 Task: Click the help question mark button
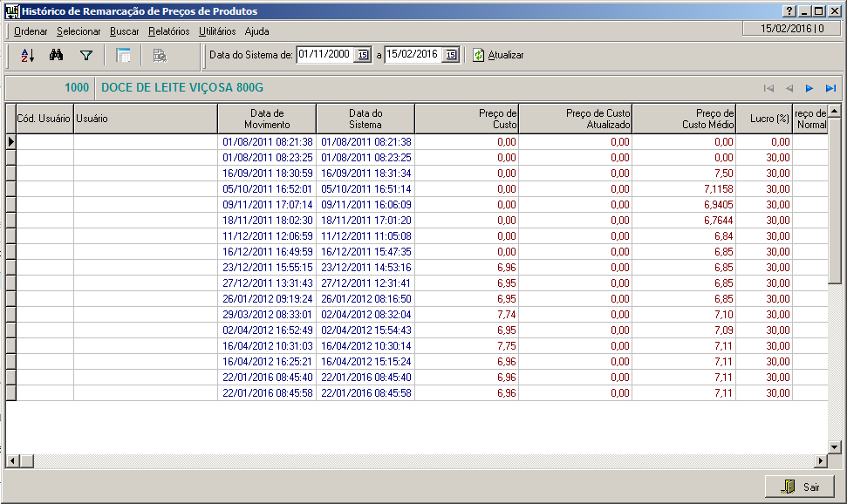[x=789, y=11]
